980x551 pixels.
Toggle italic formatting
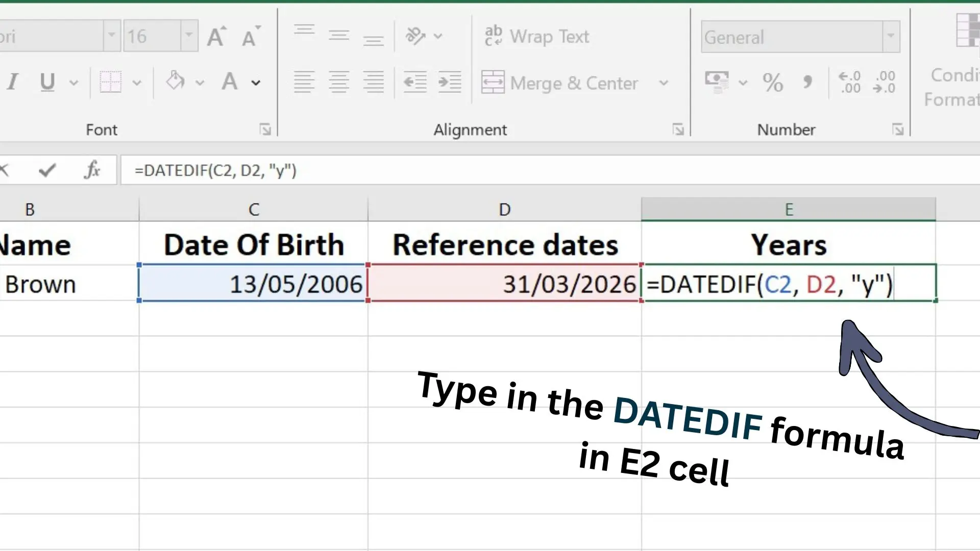point(13,82)
